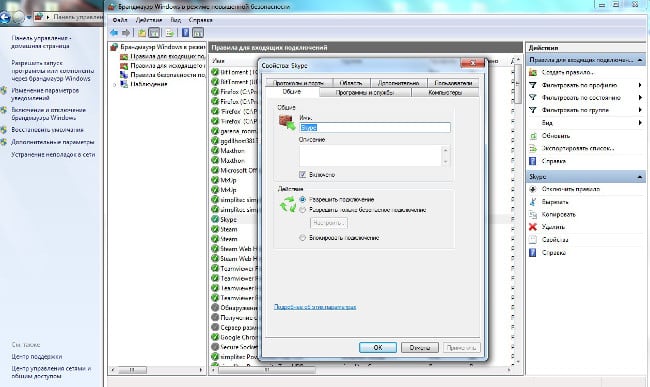650x387 pixels.
Task: Click the Фильтровать по профилю funnel icon
Action: pyautogui.click(x=533, y=85)
